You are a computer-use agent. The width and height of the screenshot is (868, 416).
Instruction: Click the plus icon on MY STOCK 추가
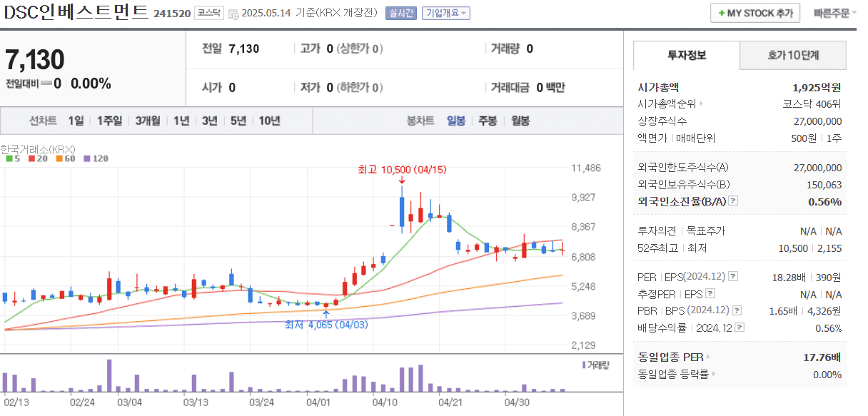click(722, 14)
